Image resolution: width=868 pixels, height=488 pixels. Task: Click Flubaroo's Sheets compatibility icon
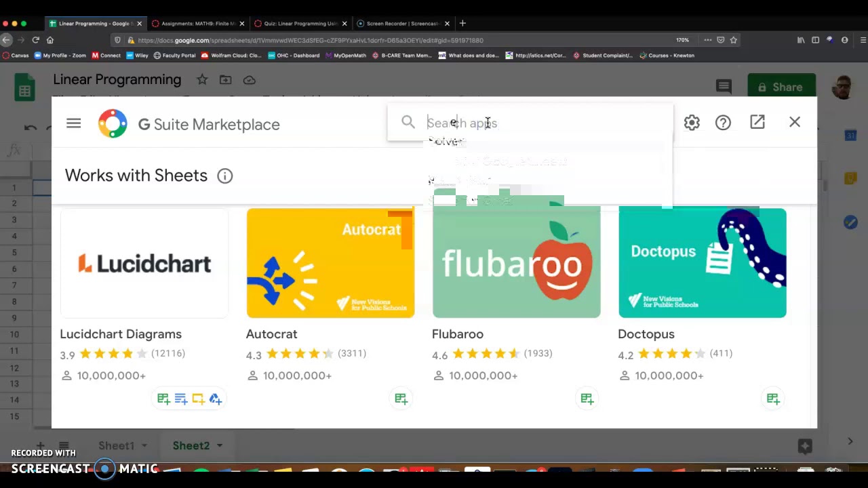pos(587,399)
